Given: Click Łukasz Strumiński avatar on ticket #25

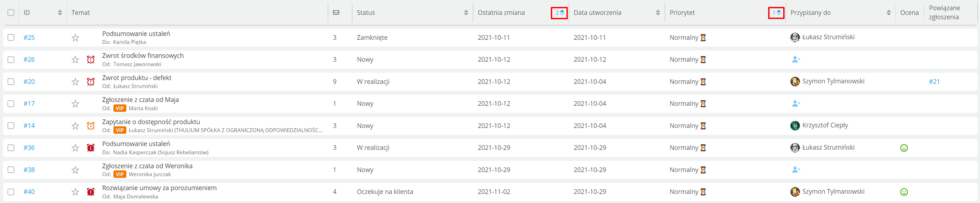Looking at the screenshot, I should coord(795,37).
